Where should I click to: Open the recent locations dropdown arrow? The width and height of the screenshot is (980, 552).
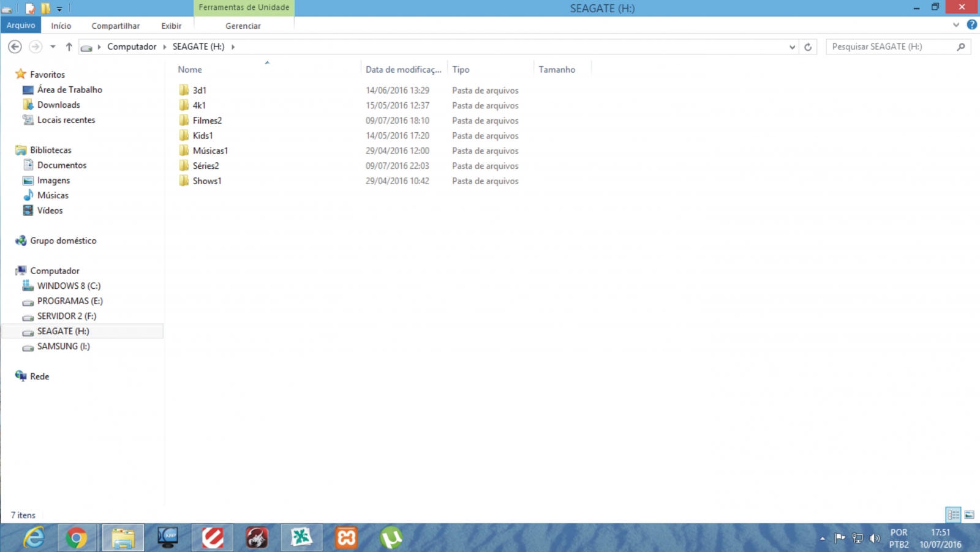(x=53, y=47)
